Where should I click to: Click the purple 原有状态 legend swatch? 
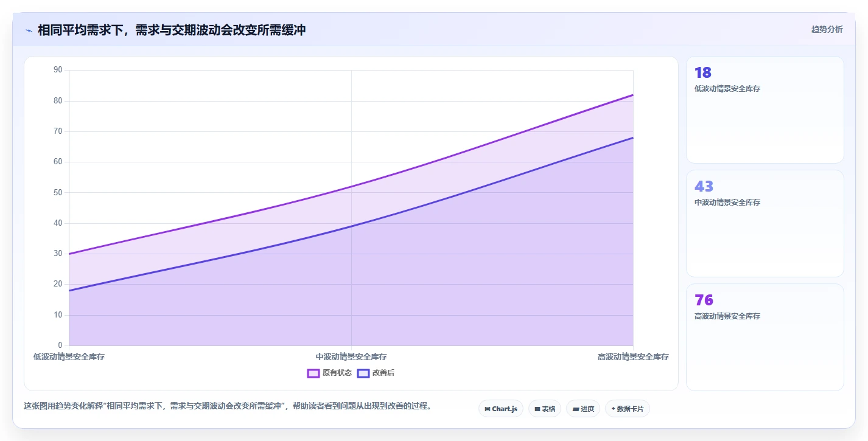coord(313,373)
